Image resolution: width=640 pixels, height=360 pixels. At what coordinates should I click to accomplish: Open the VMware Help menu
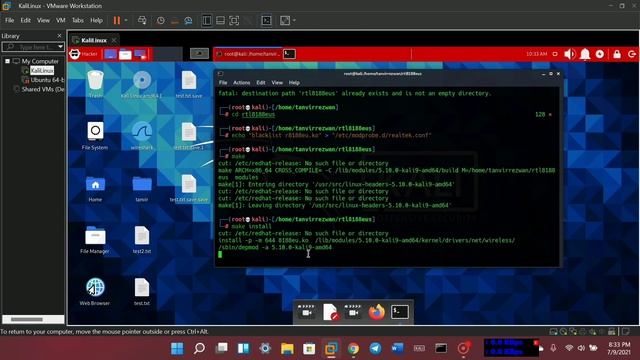pos(96,20)
